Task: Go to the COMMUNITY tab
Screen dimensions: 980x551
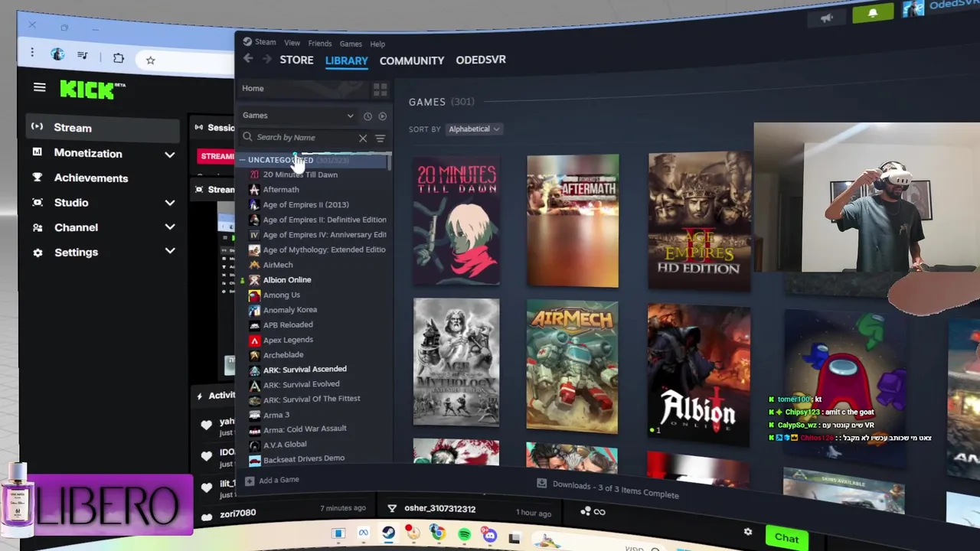Action: click(x=412, y=60)
